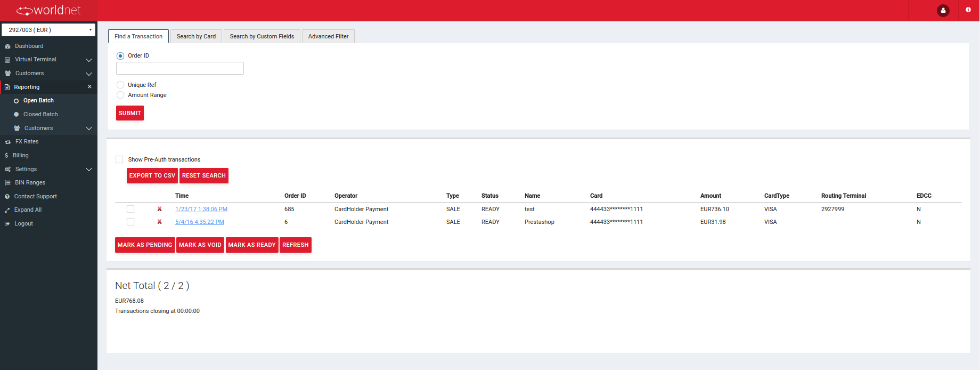This screenshot has width=980, height=370.
Task: Click red X for Prestashop transaction
Action: point(159,222)
